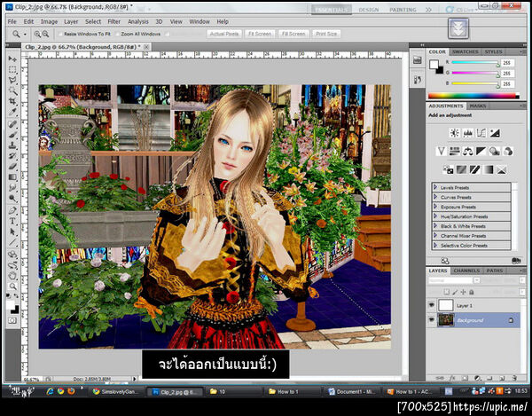532x416 pixels.
Task: Expand Hue/Saturation Presets
Action: 435,216
